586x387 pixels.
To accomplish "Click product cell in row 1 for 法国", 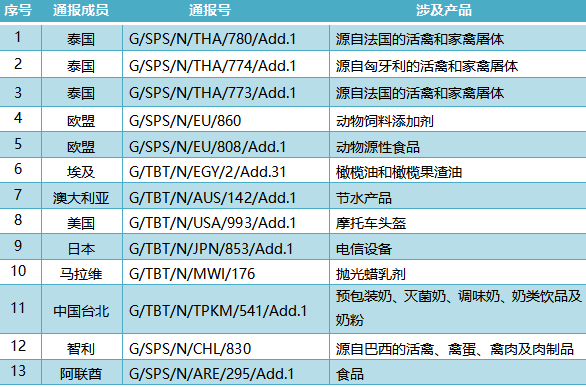I will point(420,39).
